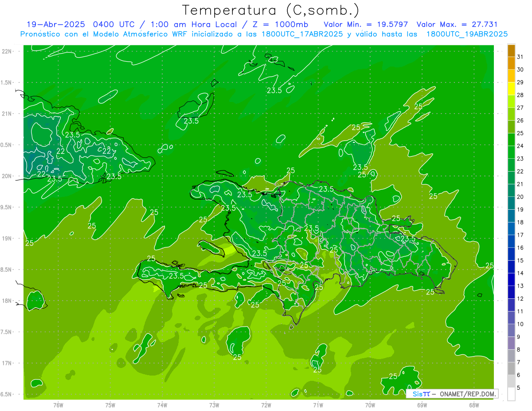
Task: Pick the swatch between 22 and 23
Action: pos(511,165)
